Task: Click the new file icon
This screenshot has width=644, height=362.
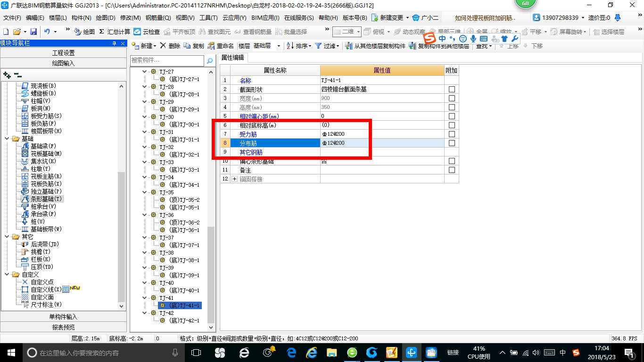Action: [6, 32]
